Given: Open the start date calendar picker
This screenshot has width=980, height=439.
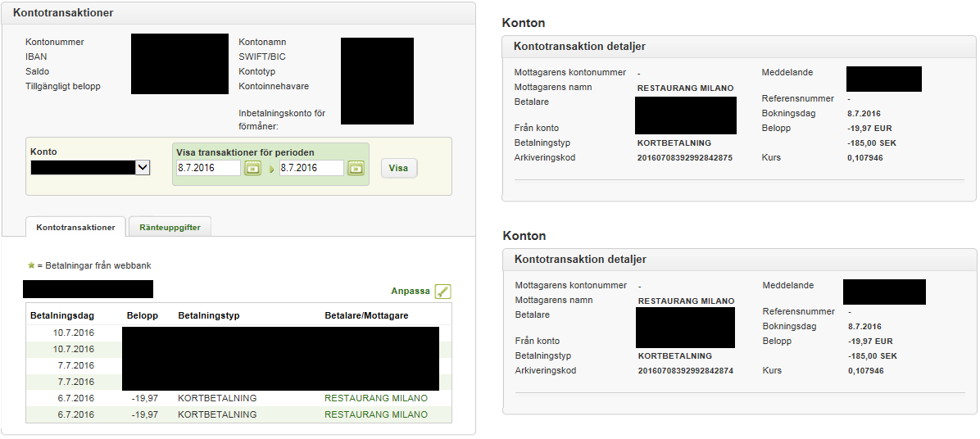Looking at the screenshot, I should click(252, 168).
